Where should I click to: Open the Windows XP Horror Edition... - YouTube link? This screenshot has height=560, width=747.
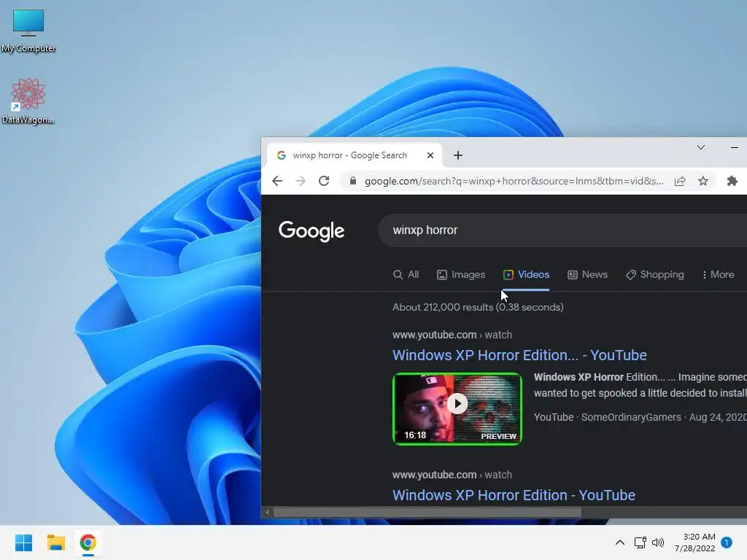519,355
